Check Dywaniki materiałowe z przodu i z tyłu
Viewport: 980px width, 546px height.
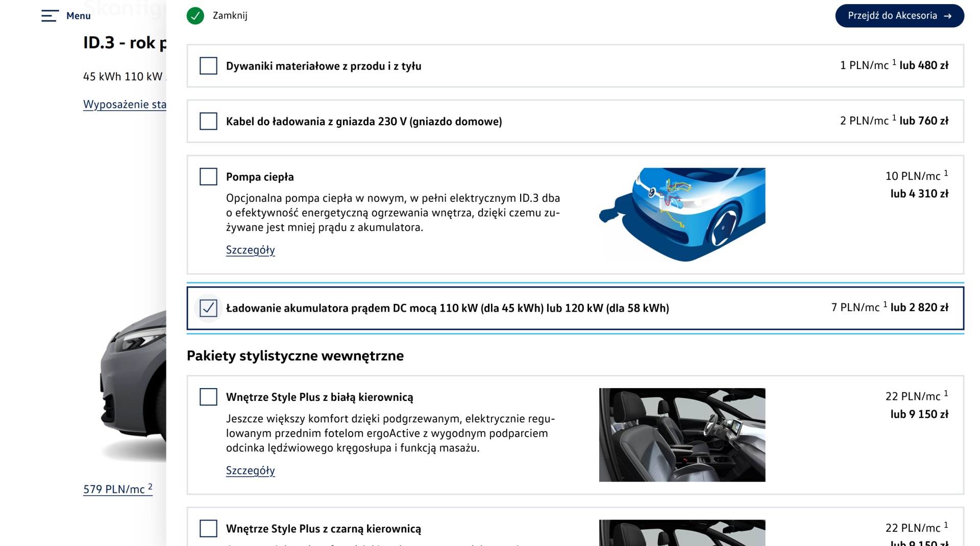coord(208,66)
